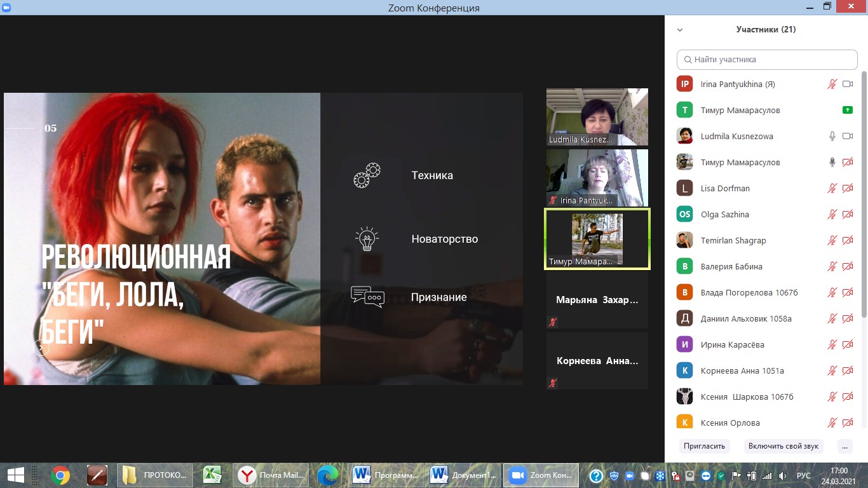Viewport: 868px width, 488px height.
Task: Open the Word document Документ1 on the taskbar
Action: (x=463, y=475)
